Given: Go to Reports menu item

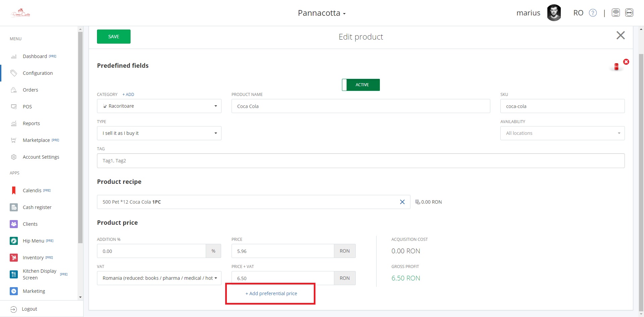Looking at the screenshot, I should pos(31,123).
